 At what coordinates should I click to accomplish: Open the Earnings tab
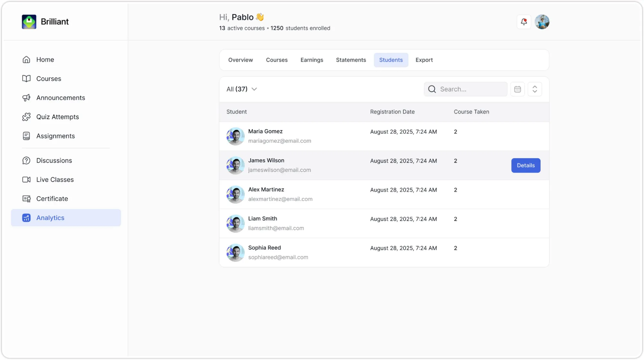pos(312,60)
